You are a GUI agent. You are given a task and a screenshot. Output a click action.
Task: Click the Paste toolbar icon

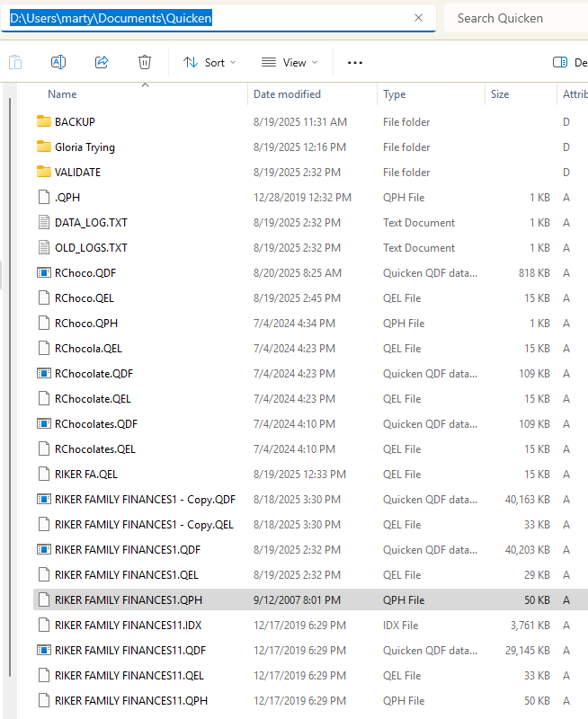(x=15, y=62)
